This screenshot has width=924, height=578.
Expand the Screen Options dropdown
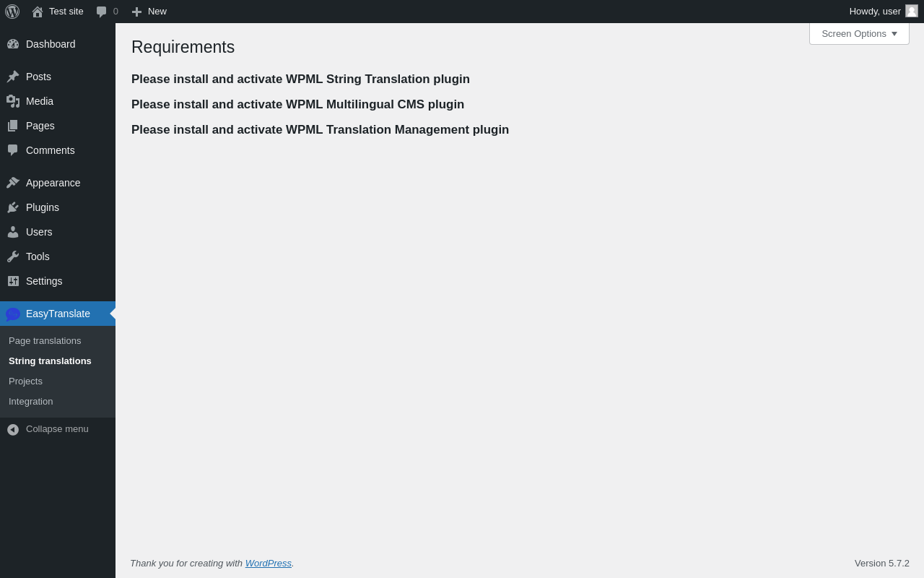(859, 33)
